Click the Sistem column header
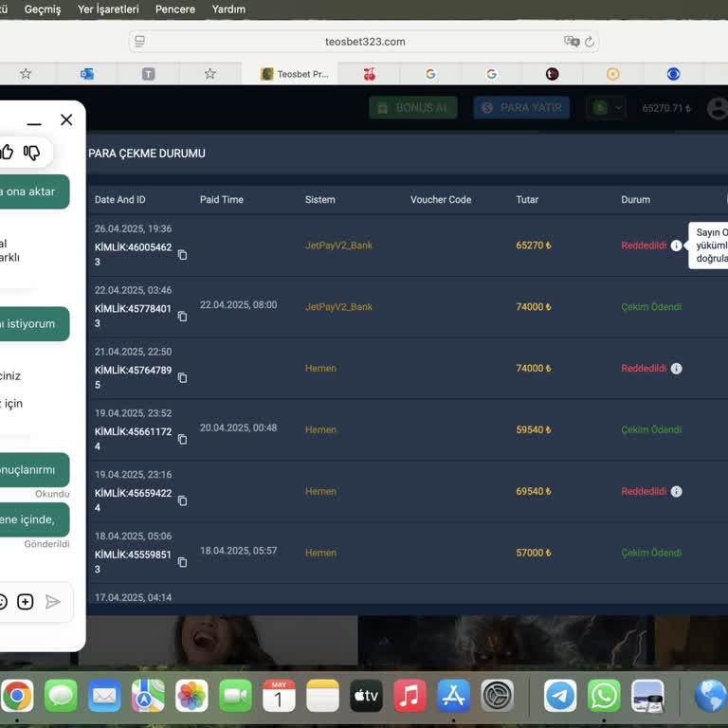This screenshot has width=728, height=728. click(319, 200)
